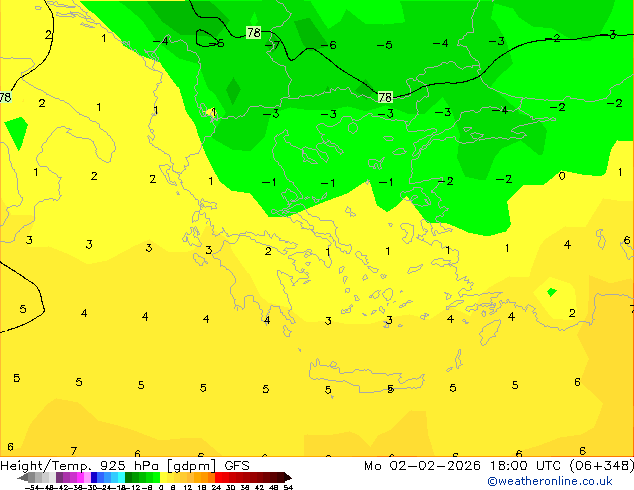This screenshot has width=634, height=490.
Task: Click the 7 temperature value near the bottom left
Action: [x=74, y=451]
